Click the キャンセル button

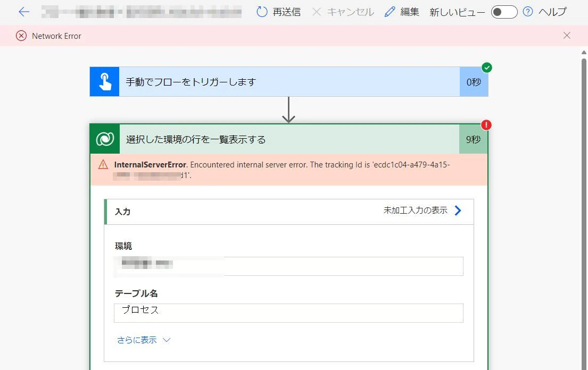(343, 12)
